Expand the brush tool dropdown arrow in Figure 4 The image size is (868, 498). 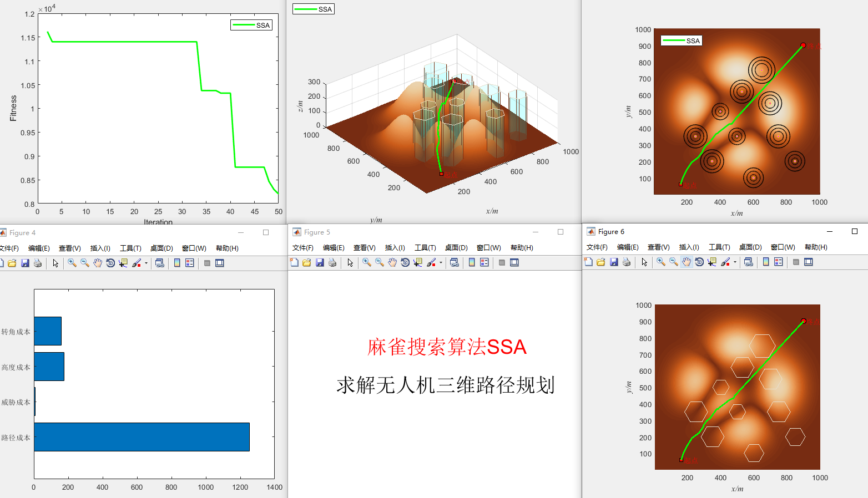[147, 263]
